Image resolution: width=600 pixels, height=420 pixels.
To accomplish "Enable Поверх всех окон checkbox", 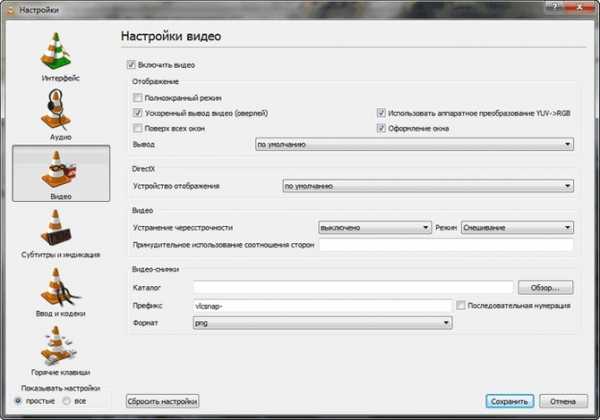I will [138, 128].
